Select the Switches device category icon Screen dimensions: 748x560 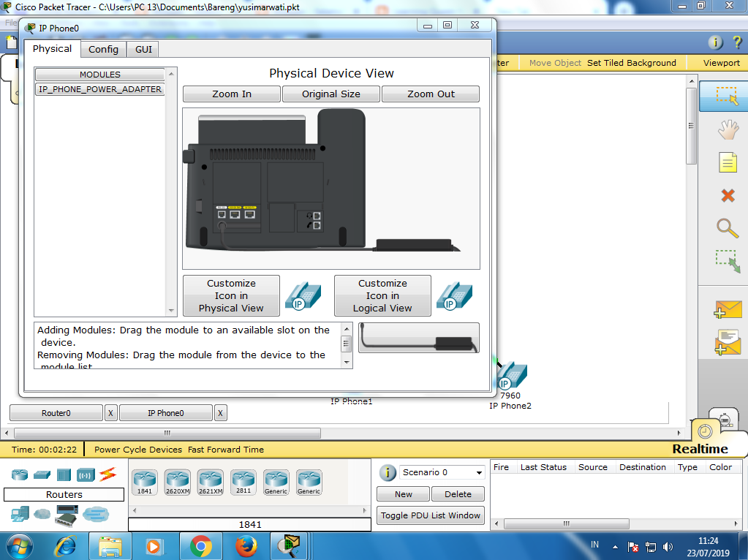[42, 474]
